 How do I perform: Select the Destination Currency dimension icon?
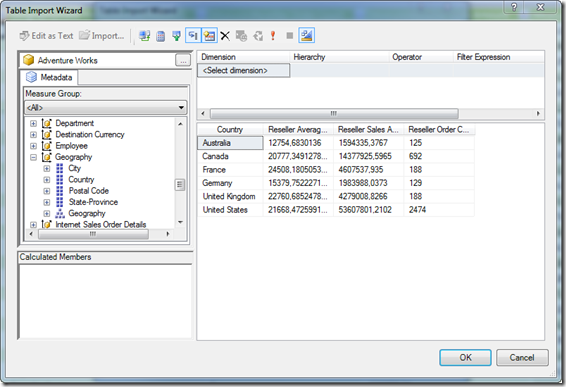tap(47, 135)
